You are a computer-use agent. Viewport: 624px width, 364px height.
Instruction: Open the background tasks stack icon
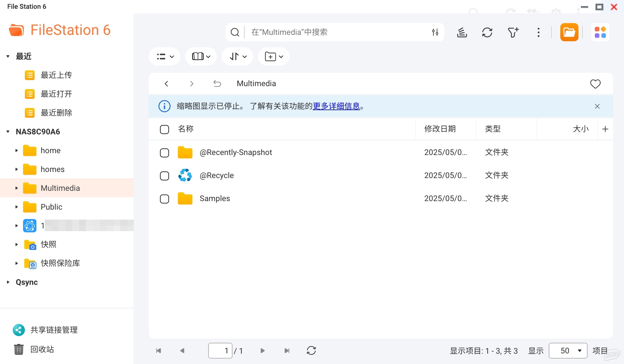click(x=462, y=32)
